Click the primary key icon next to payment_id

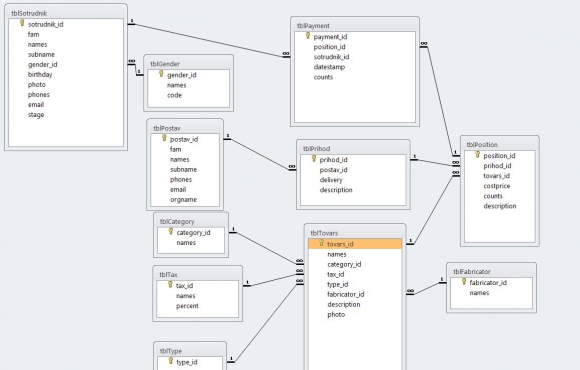click(307, 36)
